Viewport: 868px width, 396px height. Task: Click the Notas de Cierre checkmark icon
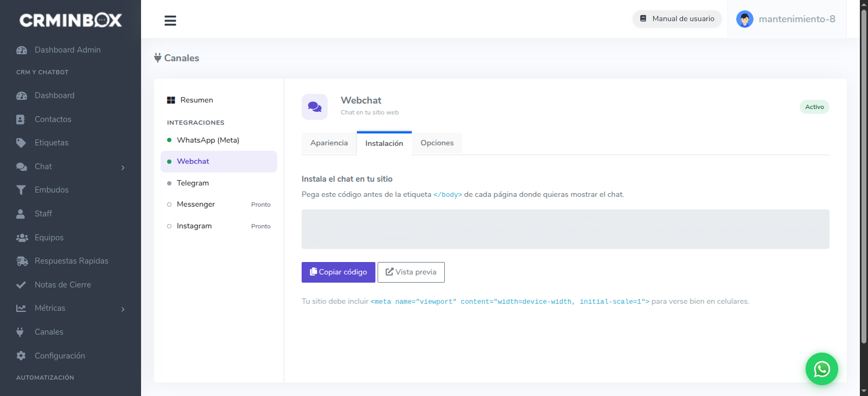tap(21, 285)
